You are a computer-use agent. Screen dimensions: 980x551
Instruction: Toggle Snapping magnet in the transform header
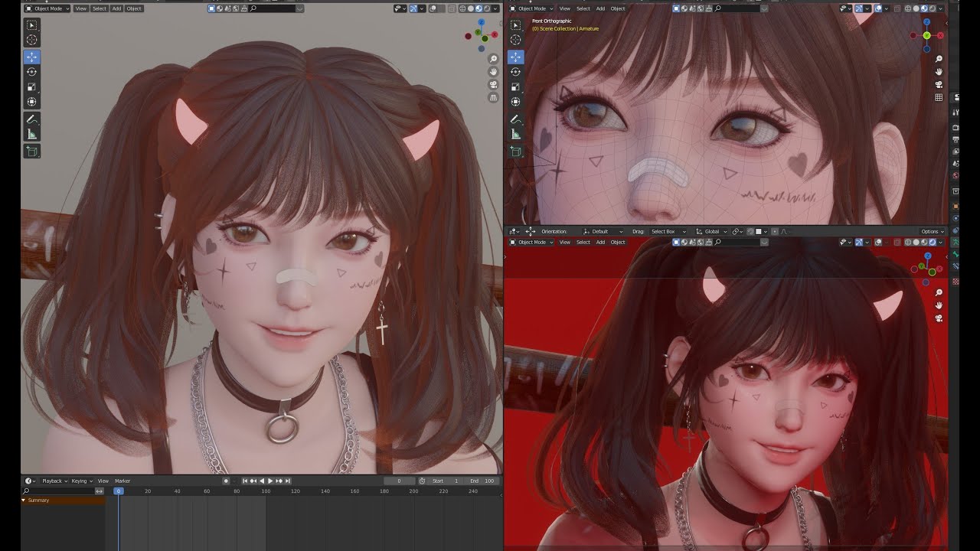(x=749, y=231)
